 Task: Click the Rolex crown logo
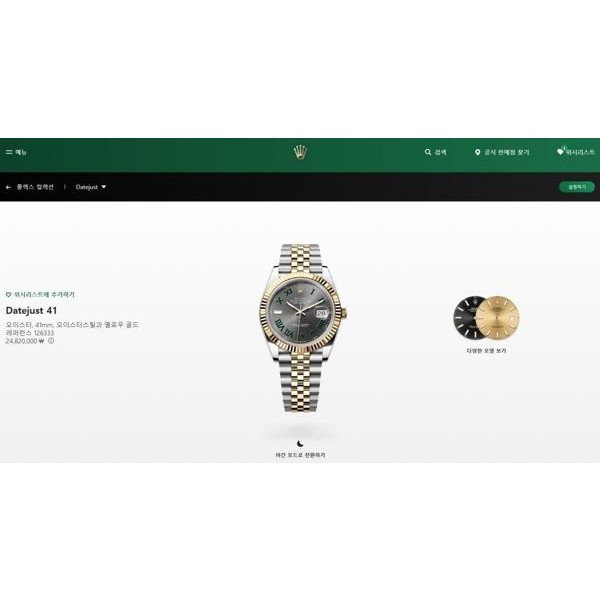point(300,152)
